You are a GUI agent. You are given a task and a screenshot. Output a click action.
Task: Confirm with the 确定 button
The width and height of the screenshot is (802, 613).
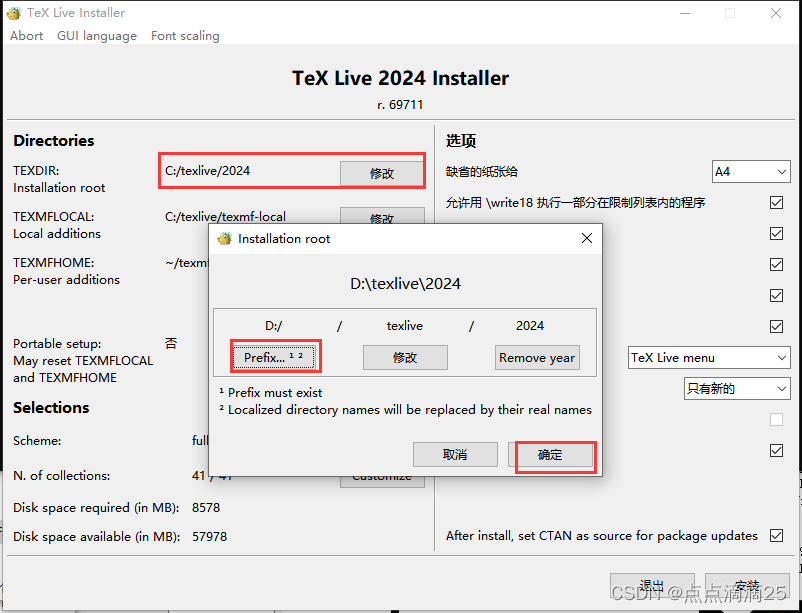tap(550, 454)
